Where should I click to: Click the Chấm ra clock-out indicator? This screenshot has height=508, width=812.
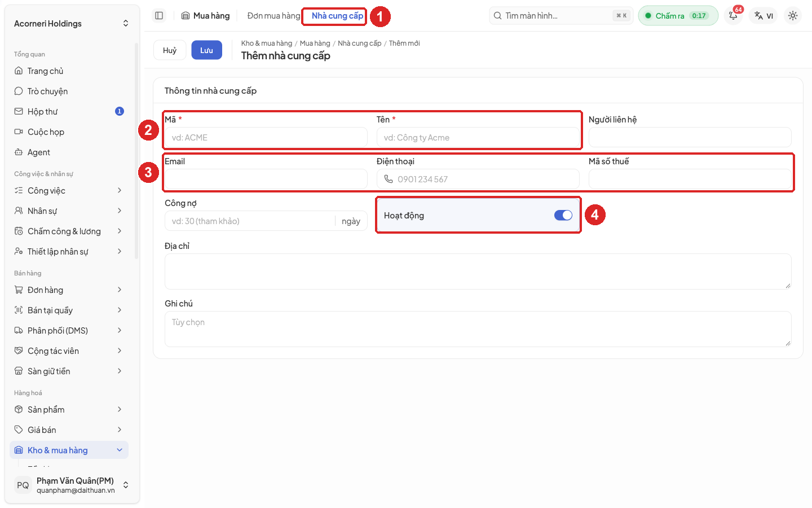click(678, 16)
